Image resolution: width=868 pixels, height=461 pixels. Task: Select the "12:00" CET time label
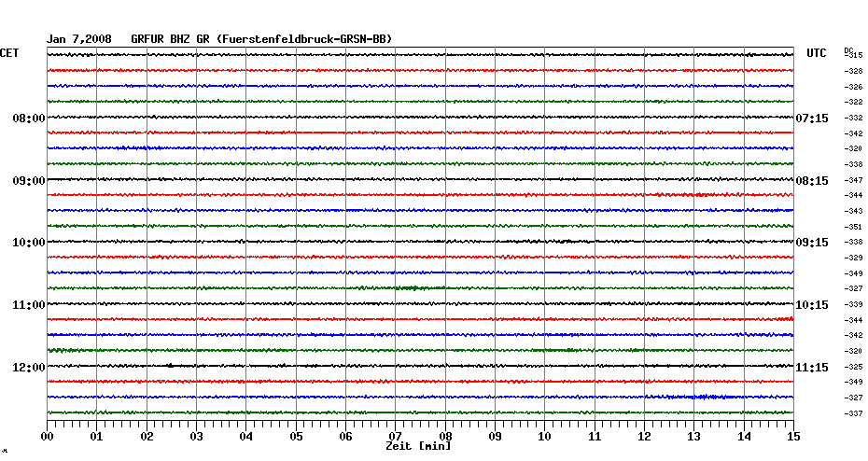point(29,368)
